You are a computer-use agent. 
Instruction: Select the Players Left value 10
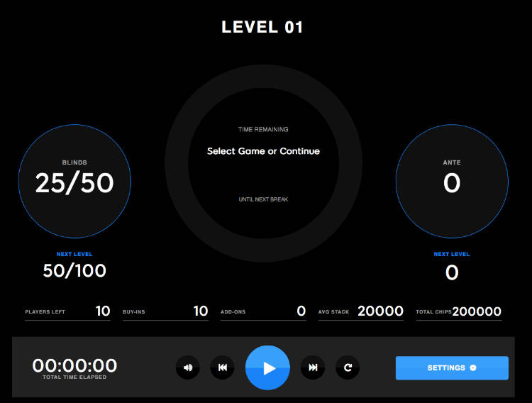[103, 311]
